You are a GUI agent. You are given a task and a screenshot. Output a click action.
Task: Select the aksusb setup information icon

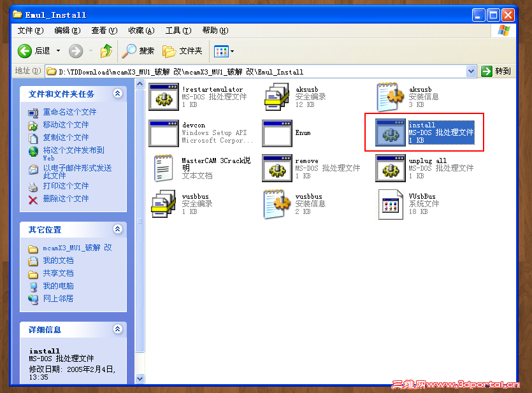coord(390,97)
